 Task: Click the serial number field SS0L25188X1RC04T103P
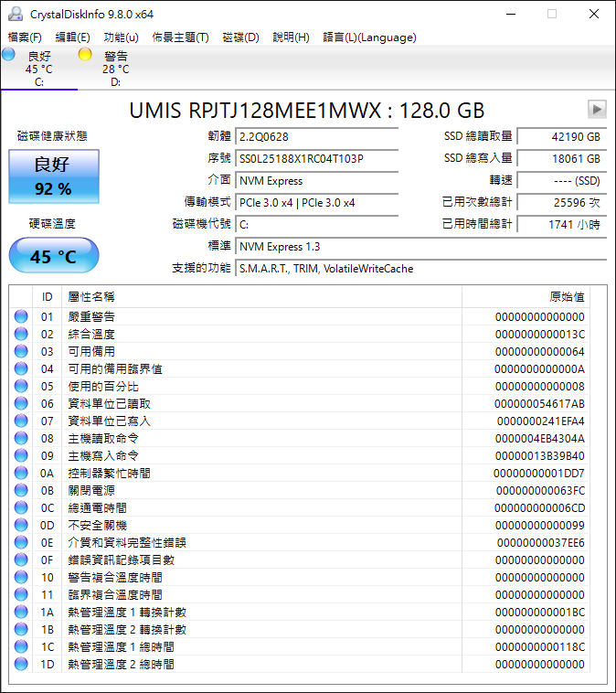tap(316, 159)
